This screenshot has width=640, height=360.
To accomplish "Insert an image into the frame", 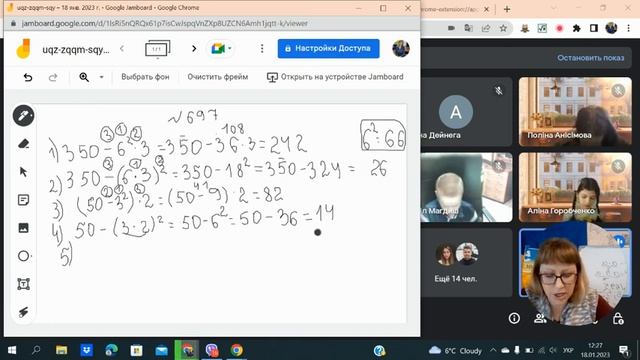I will [23, 228].
